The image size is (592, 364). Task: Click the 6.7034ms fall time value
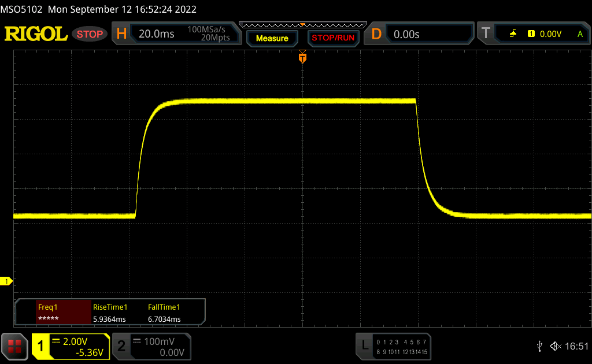click(164, 319)
